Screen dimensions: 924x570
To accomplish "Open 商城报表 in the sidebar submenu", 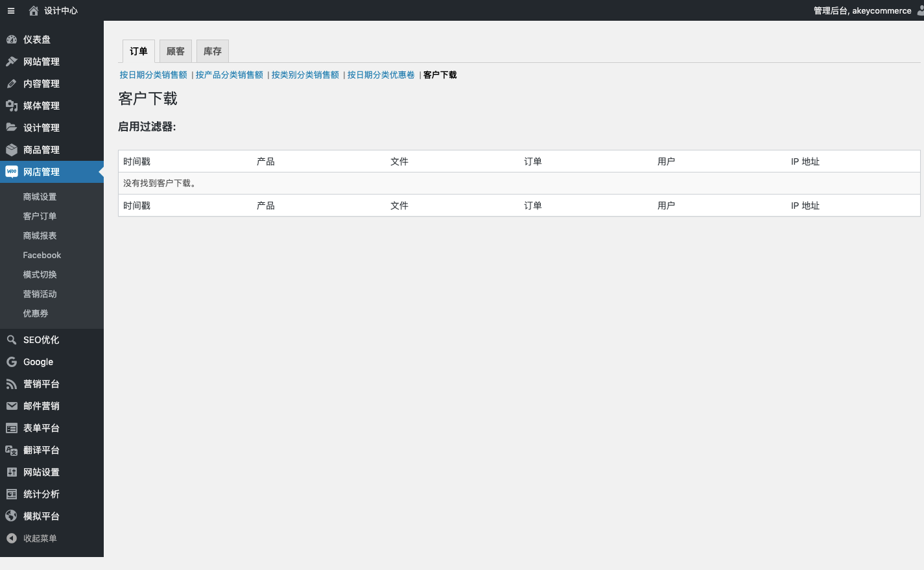I will pyautogui.click(x=40, y=235).
